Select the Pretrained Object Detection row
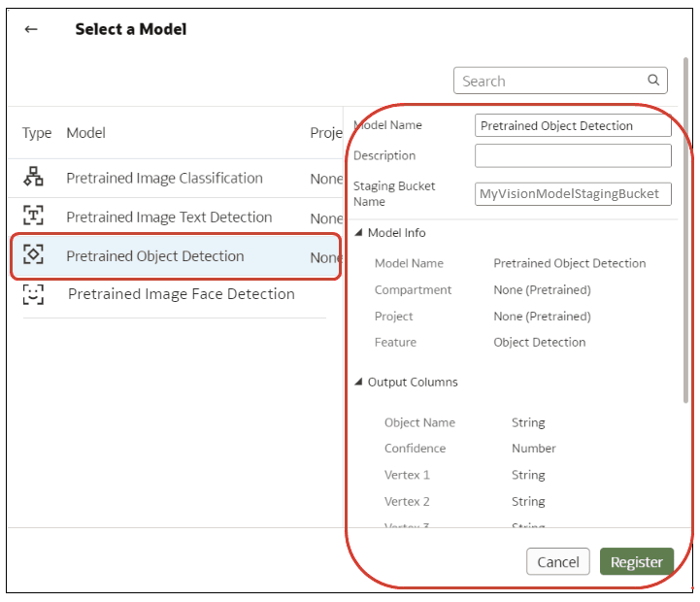 pos(155,256)
